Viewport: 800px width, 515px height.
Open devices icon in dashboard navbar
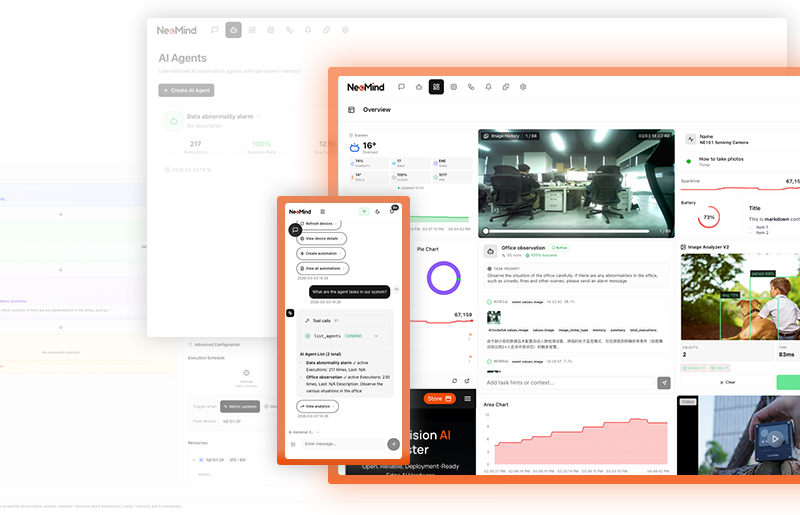pos(454,87)
